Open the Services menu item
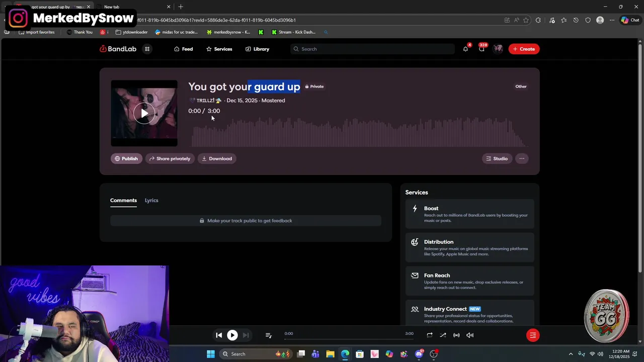Screen dimensions: 644x362 (219, 49)
